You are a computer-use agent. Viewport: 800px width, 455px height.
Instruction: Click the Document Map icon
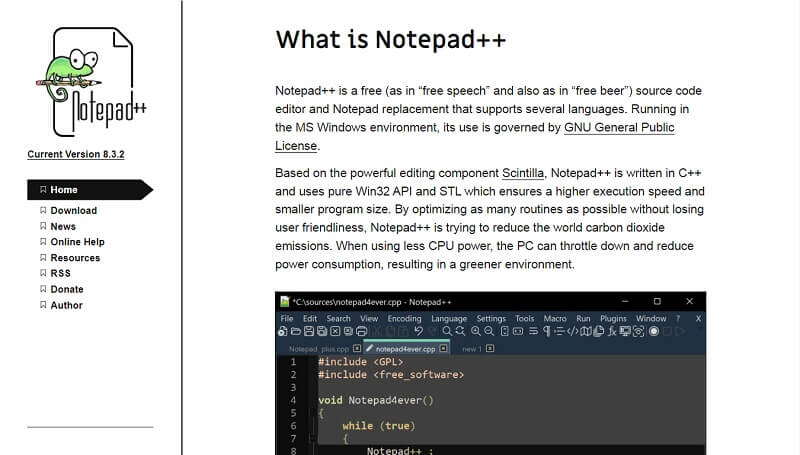[586, 332]
